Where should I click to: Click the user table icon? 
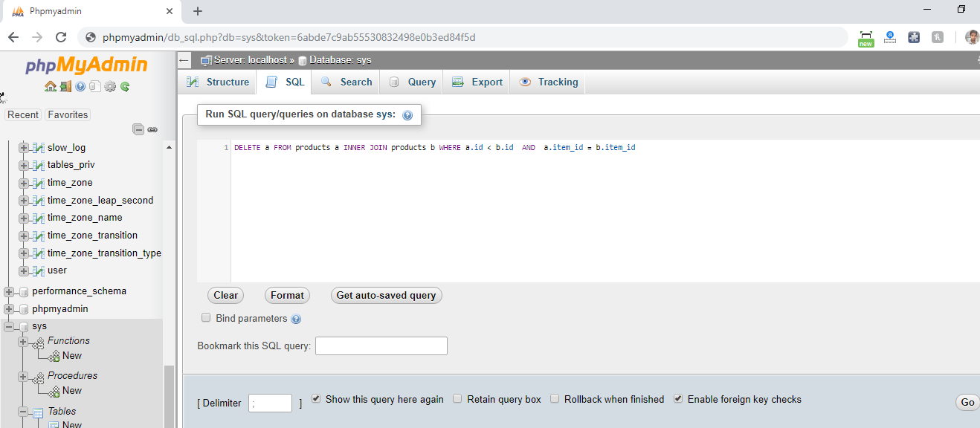pos(39,270)
